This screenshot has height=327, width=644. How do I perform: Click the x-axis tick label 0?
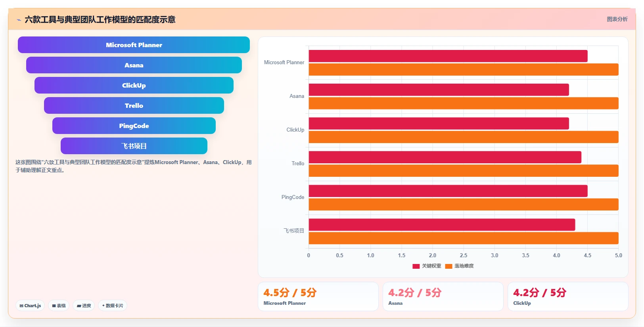(309, 256)
